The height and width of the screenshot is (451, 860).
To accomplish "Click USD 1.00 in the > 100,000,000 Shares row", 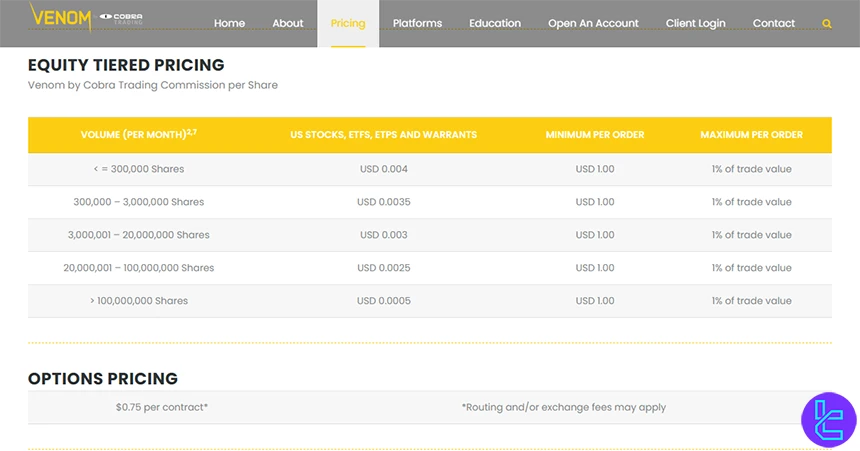I will click(595, 301).
